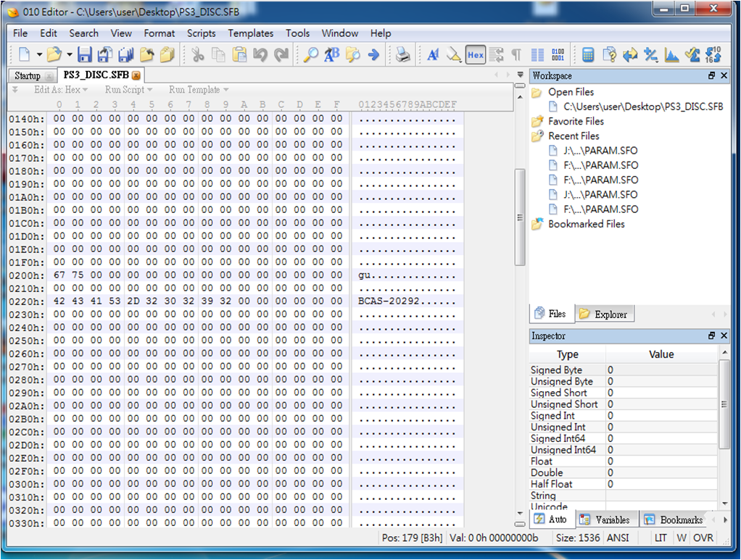
Task: Click the Checksum icon
Action: pos(692,55)
